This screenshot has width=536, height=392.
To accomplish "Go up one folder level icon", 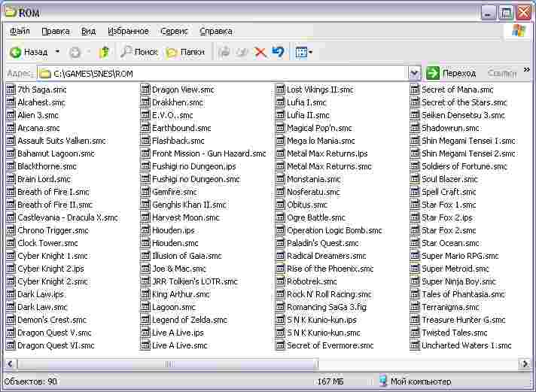I will [104, 52].
